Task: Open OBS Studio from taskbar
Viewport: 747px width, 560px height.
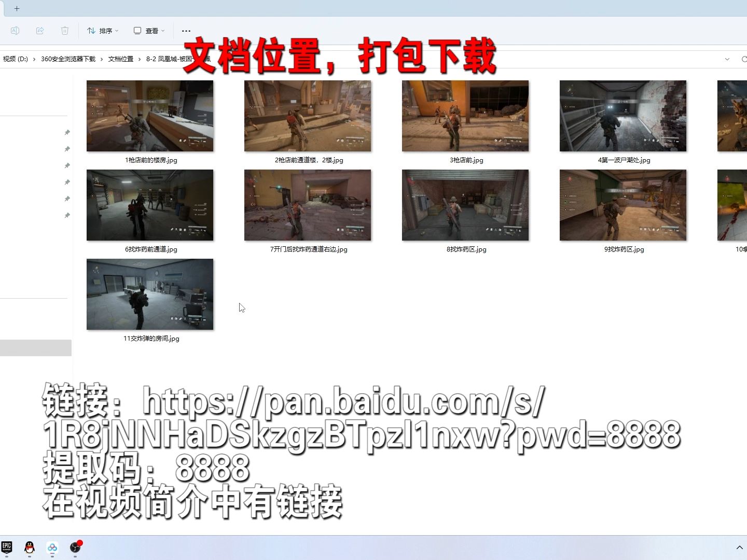Action: [76, 547]
